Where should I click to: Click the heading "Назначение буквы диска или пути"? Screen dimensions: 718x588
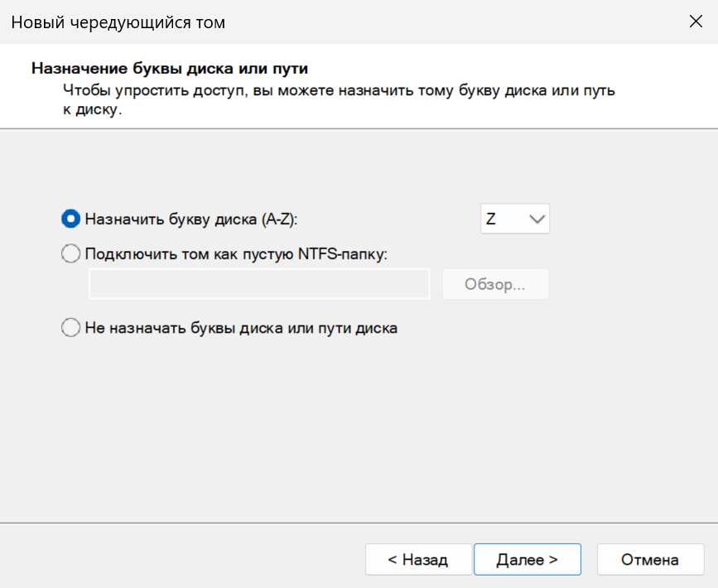[x=175, y=68]
